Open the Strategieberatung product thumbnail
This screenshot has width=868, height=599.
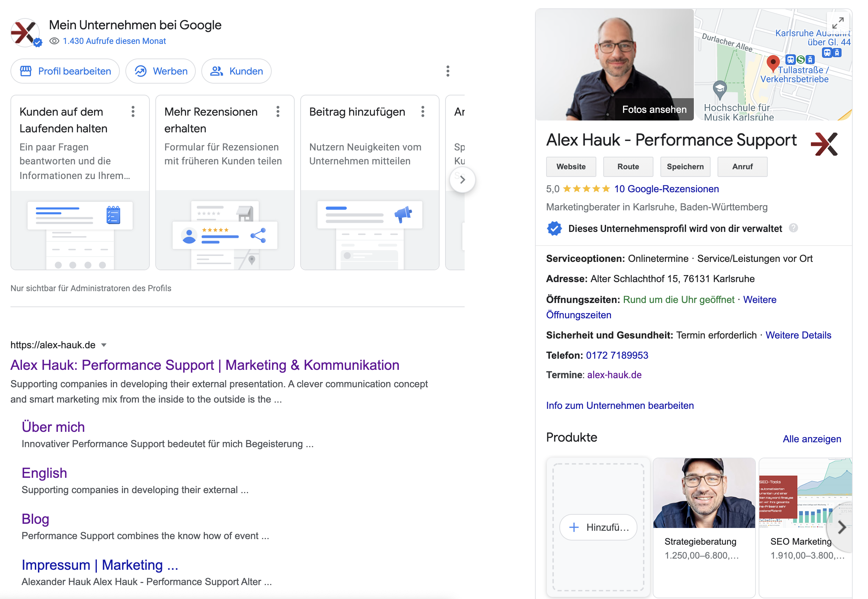pos(704,493)
